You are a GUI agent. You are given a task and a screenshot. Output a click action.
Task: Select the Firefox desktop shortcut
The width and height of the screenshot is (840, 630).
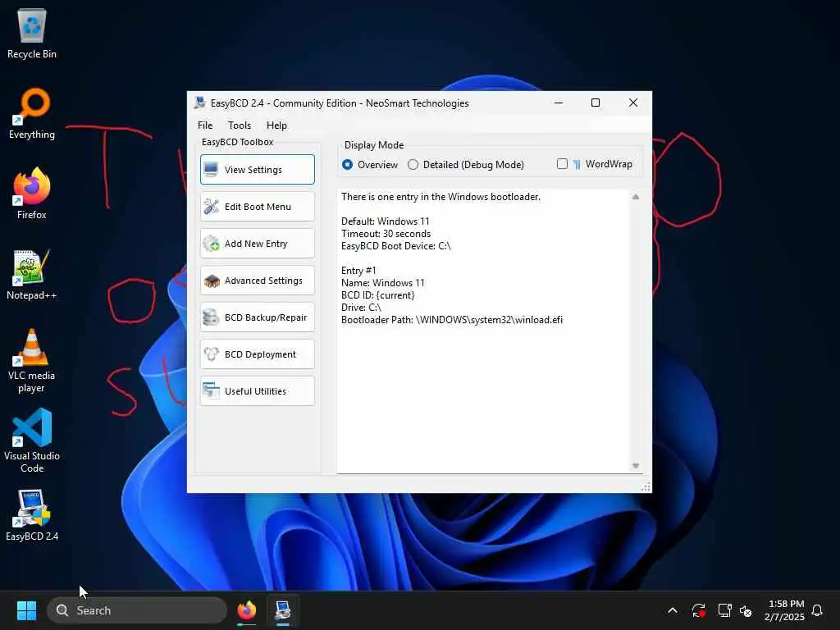32,194
